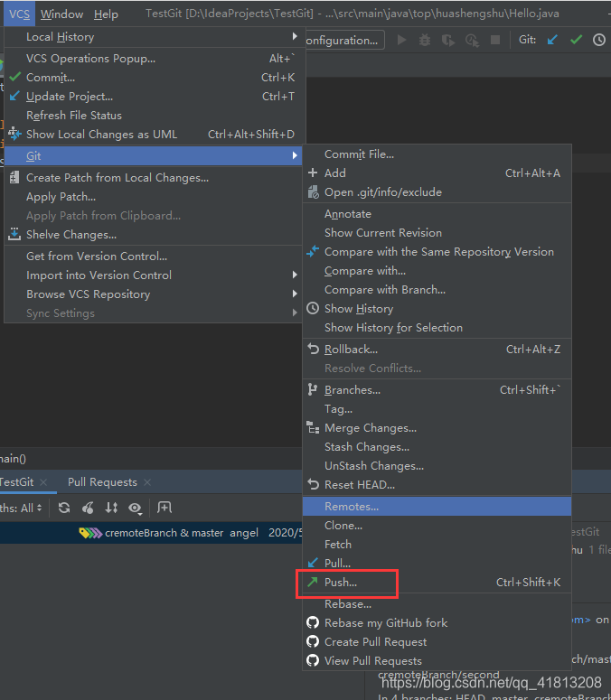Open the VCS menu
Viewport: 611px width, 700px height.
(x=19, y=14)
